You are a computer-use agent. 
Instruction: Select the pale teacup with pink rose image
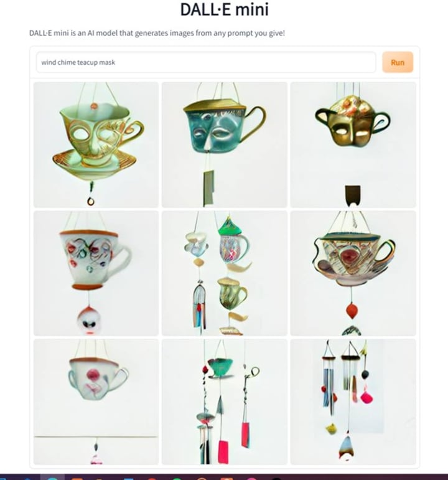coord(96,402)
